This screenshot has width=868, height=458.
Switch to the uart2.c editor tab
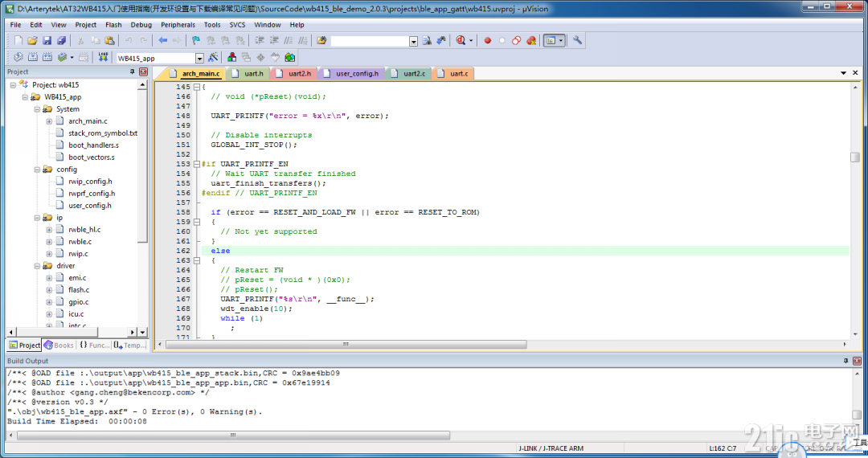click(x=408, y=74)
